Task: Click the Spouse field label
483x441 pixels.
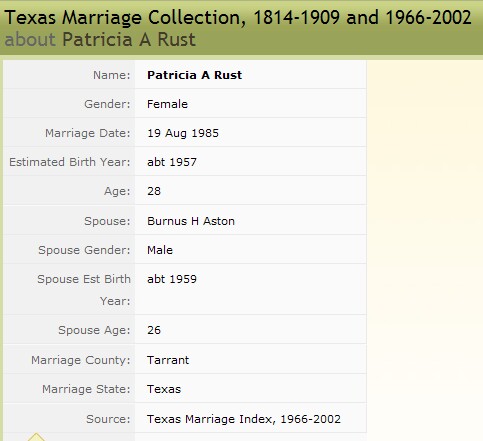Action: pyautogui.click(x=107, y=221)
